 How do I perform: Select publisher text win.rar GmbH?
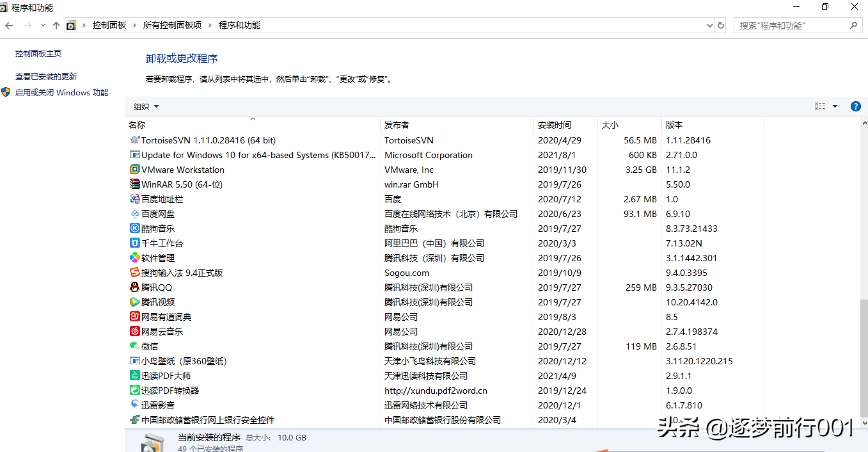point(411,184)
